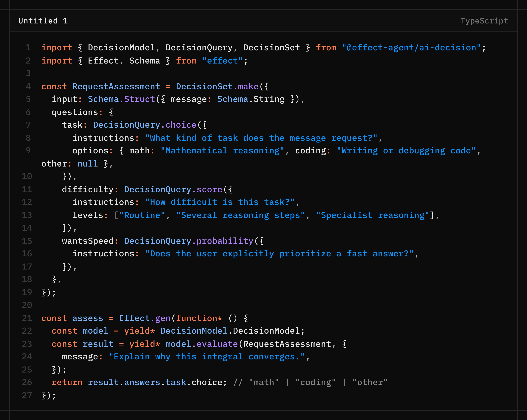This screenshot has height=420, width=527.
Task: Click the "What kind of task does the message request?" string
Action: 261,138
